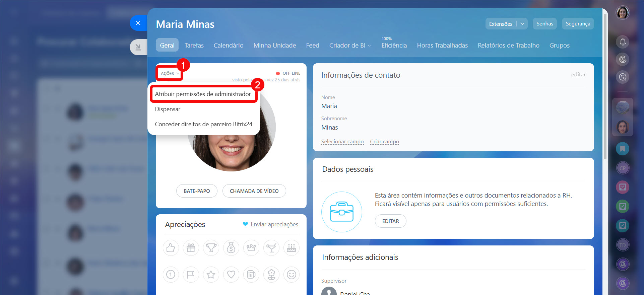Open the woman avatar chat in right sidebar
Viewport: 644px width, 295px height.
(623, 127)
